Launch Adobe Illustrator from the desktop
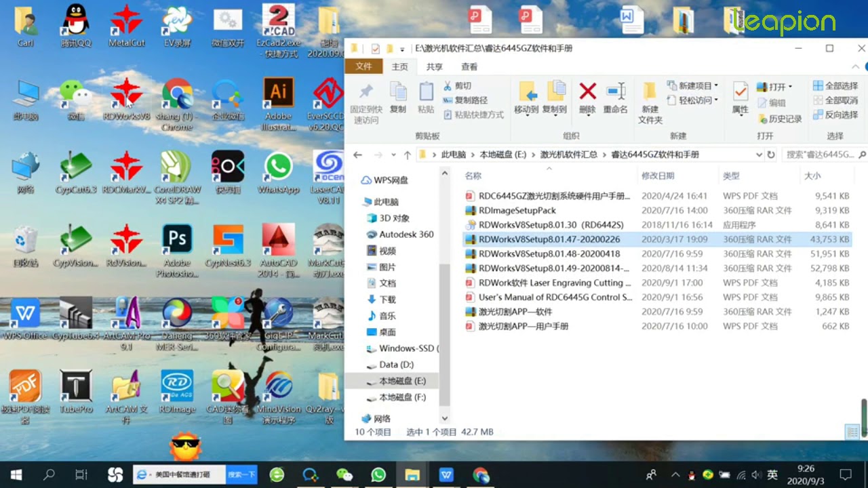868x488 pixels. (x=278, y=103)
